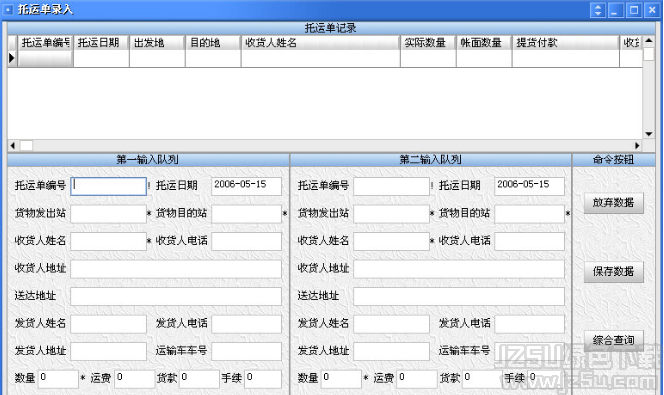Click first queue 货物目的站 input

[x=246, y=214]
